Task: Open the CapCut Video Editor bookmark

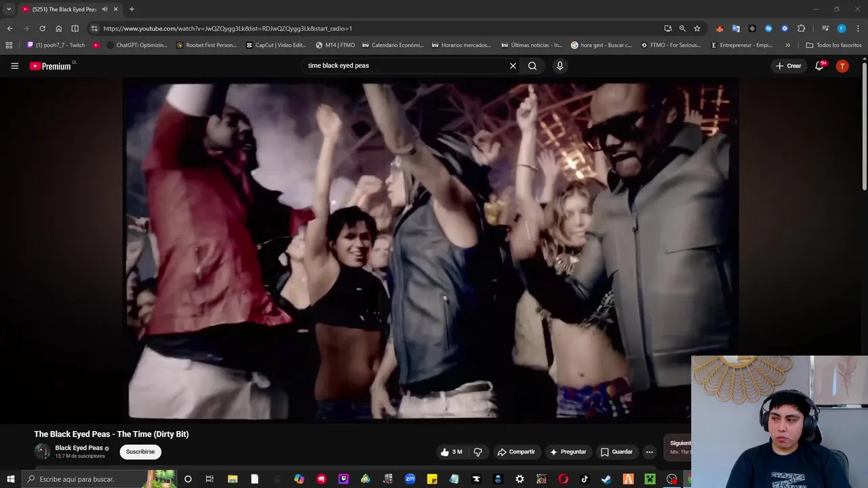Action: (x=276, y=45)
